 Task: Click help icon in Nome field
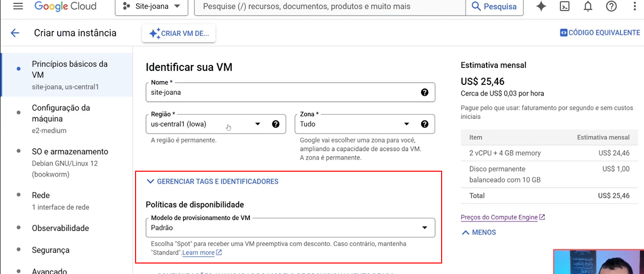click(425, 92)
